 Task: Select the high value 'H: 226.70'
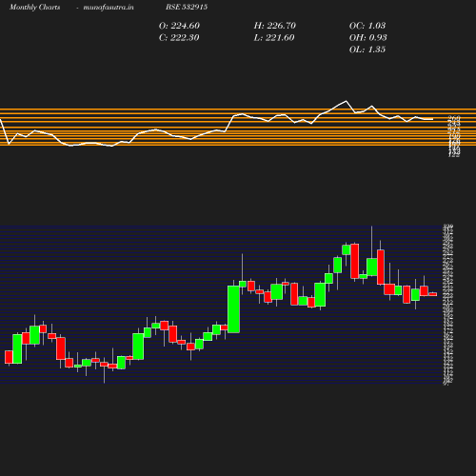[x=275, y=26]
